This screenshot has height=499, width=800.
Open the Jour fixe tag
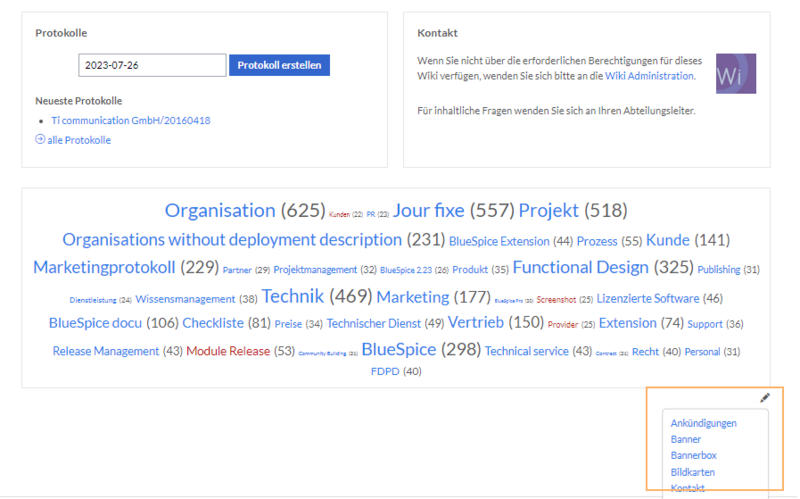[428, 210]
